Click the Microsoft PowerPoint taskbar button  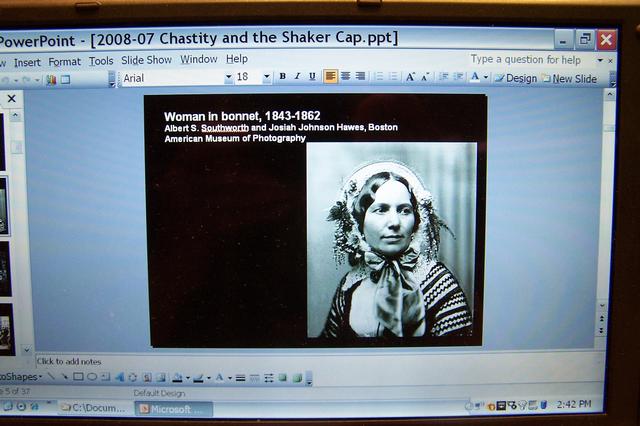[173, 409]
